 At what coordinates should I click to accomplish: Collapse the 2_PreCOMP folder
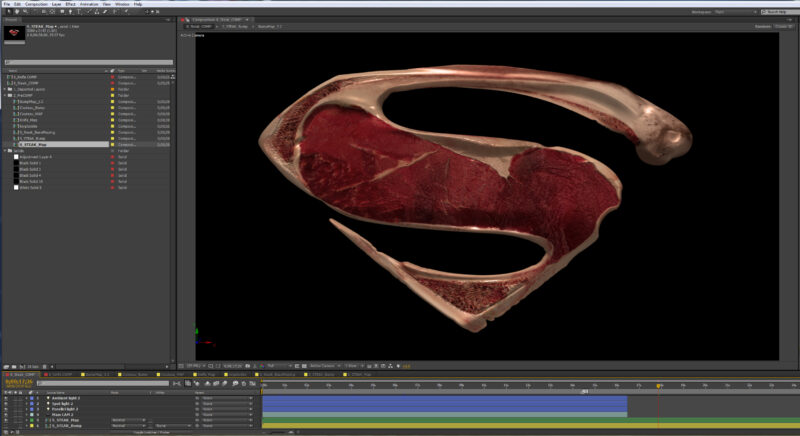pyautogui.click(x=4, y=96)
